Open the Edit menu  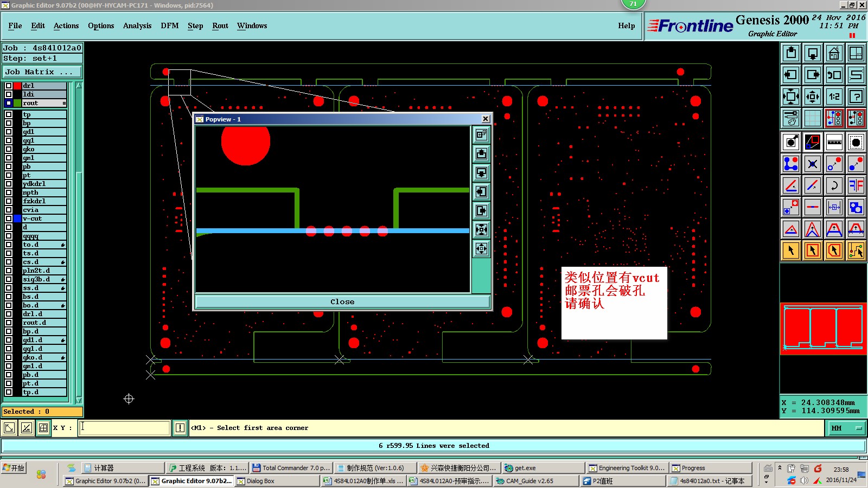[x=38, y=25]
